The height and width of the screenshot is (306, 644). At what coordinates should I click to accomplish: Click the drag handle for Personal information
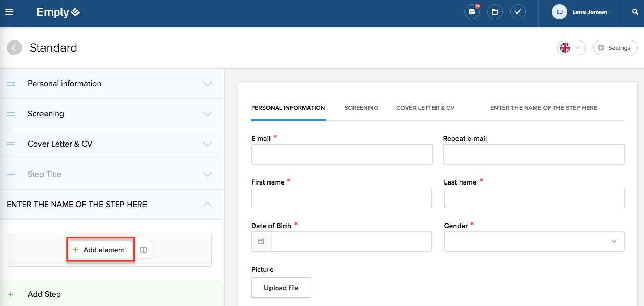[x=11, y=84]
